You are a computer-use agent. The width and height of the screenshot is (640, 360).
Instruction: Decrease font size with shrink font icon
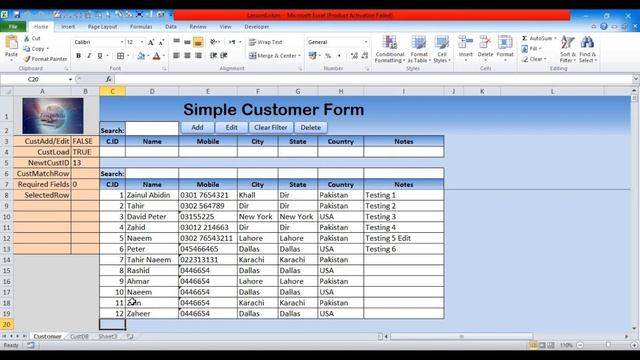161,42
